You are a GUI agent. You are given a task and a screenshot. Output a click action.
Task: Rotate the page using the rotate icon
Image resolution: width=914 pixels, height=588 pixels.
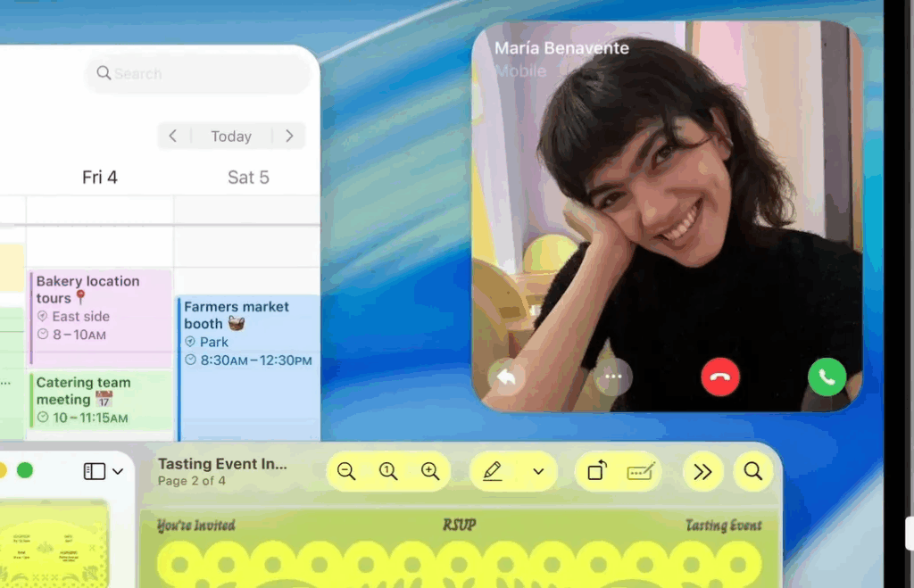tap(596, 471)
